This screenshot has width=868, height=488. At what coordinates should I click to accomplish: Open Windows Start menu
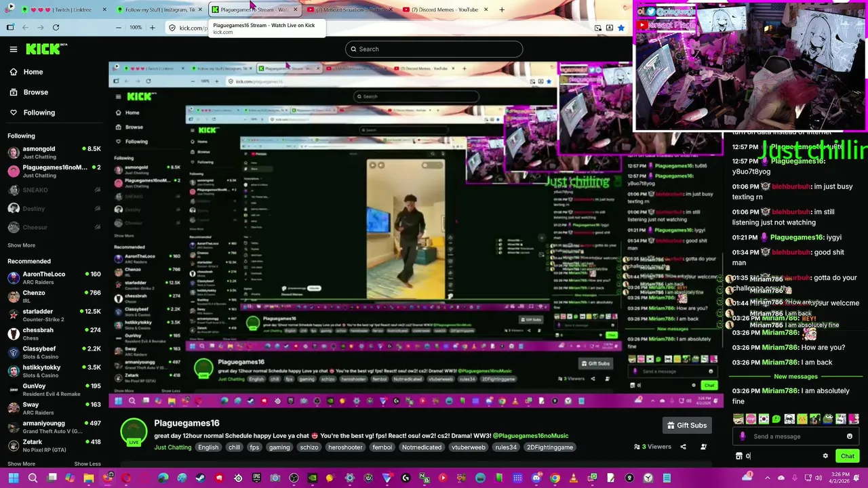(x=14, y=478)
